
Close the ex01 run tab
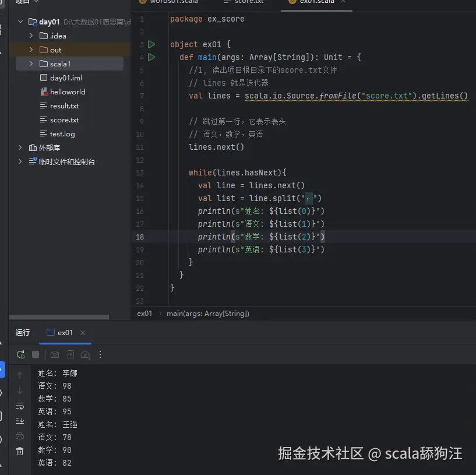[83, 333]
